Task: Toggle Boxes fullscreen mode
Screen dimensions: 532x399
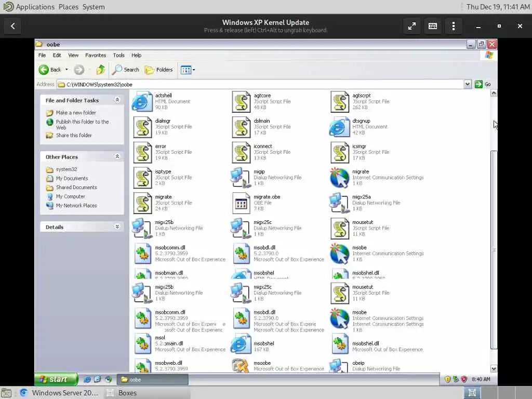Action: (x=412, y=26)
